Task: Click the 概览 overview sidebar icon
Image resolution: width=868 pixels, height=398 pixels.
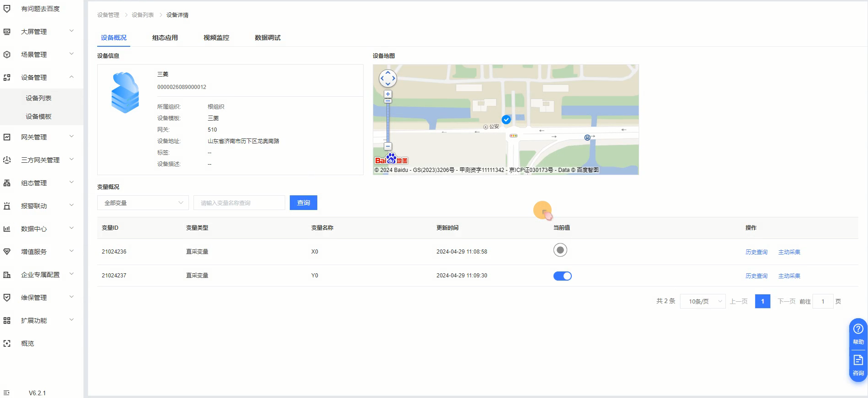Action: tap(7, 343)
